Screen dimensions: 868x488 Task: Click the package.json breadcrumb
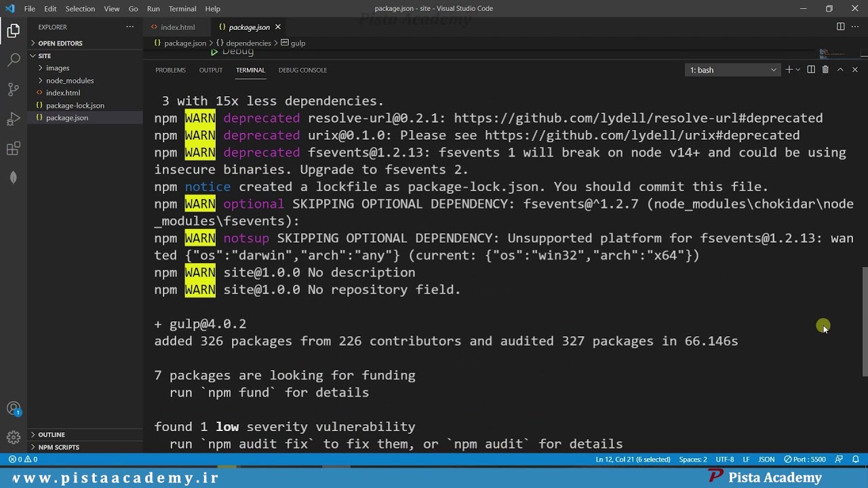tap(180, 43)
